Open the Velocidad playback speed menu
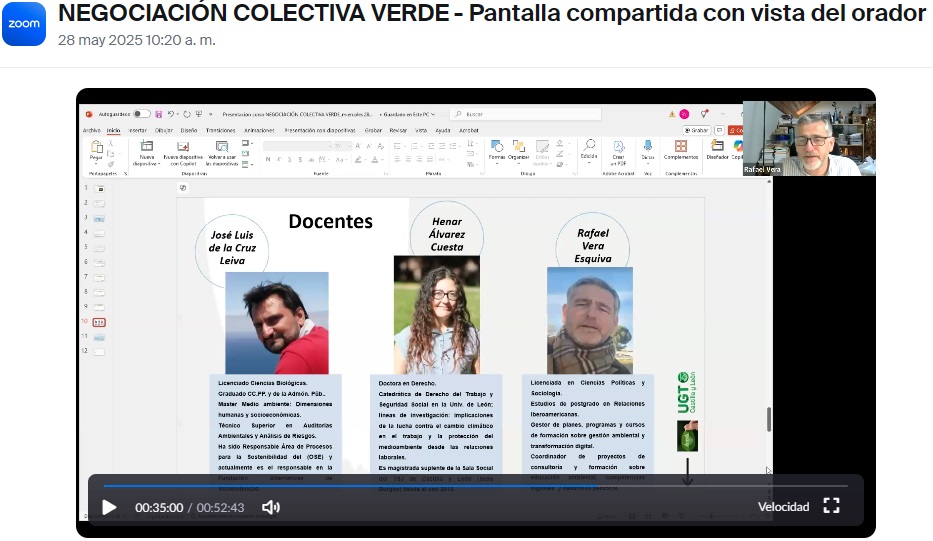933x541 pixels. (783, 507)
